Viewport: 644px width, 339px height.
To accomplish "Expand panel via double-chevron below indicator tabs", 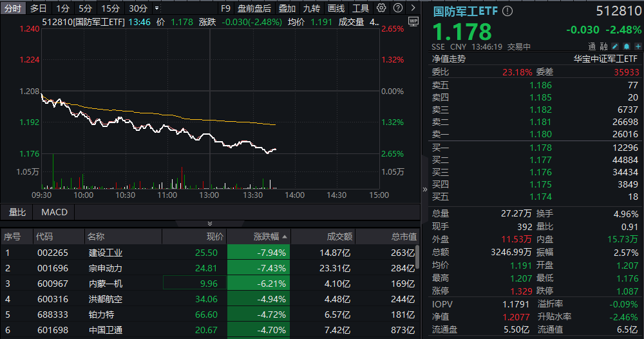I will pos(210,224).
